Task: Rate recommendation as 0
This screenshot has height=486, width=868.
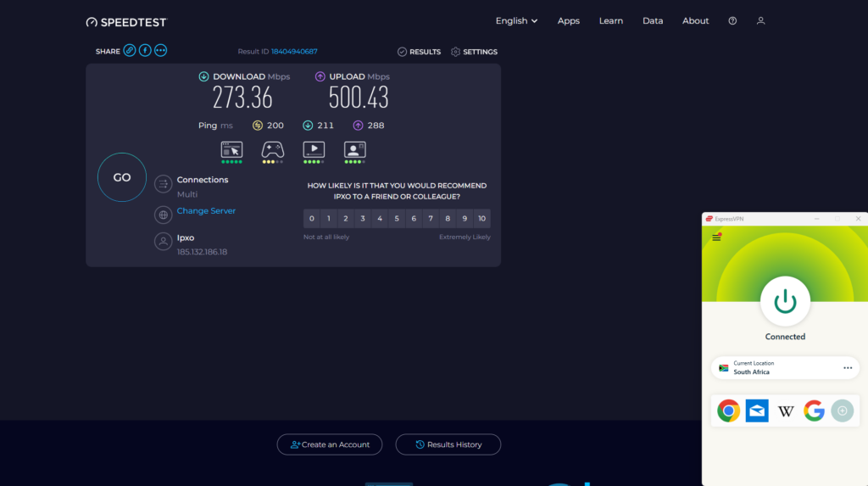Action: 312,219
